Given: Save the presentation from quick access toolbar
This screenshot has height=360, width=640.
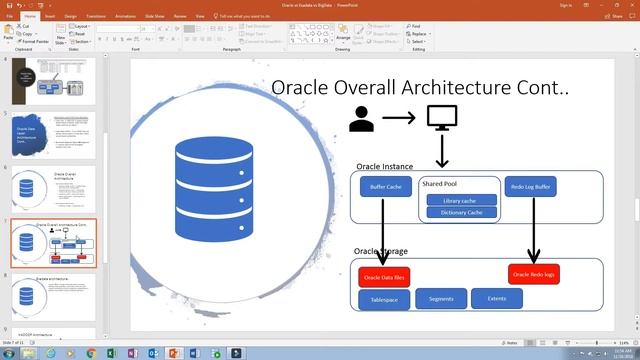Looking at the screenshot, I should 9,5.
